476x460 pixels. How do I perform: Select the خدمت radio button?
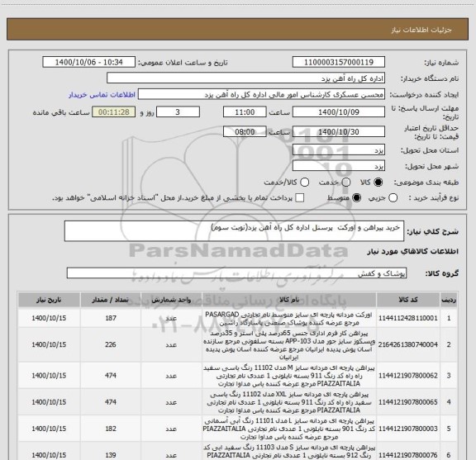tap(346, 183)
